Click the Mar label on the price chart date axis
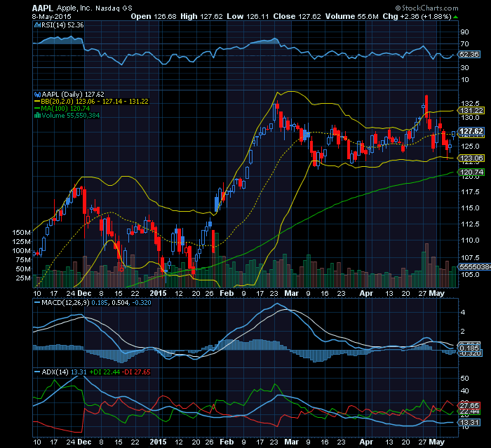The width and height of the screenshot is (491, 448). (x=291, y=293)
